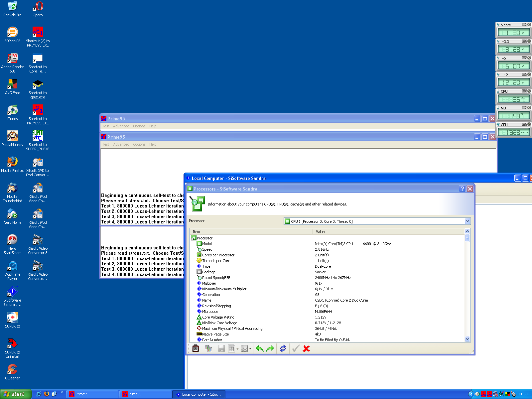Close the Vcore voltage monitor gadget
Image resolution: width=532 pixels, height=399 pixels.
coord(529,25)
